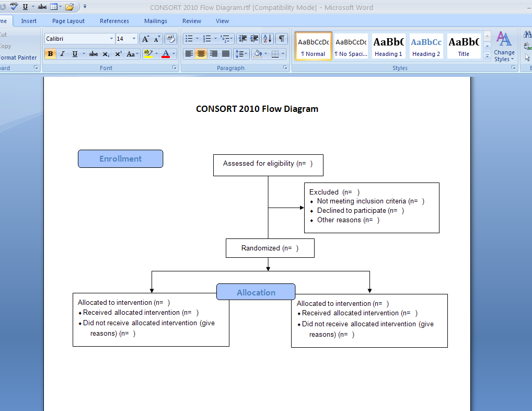Open shading color dropdown arrow

(265, 54)
